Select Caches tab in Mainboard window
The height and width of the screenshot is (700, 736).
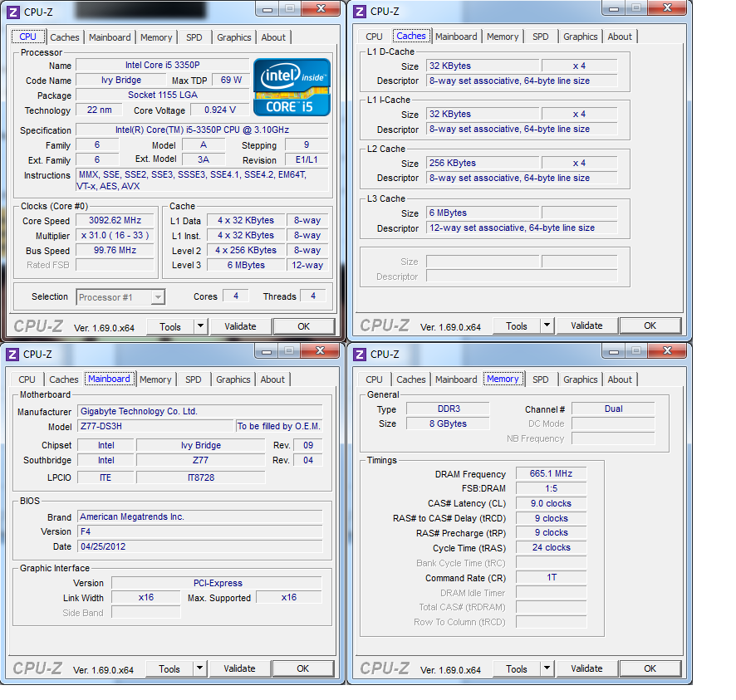[x=64, y=379]
